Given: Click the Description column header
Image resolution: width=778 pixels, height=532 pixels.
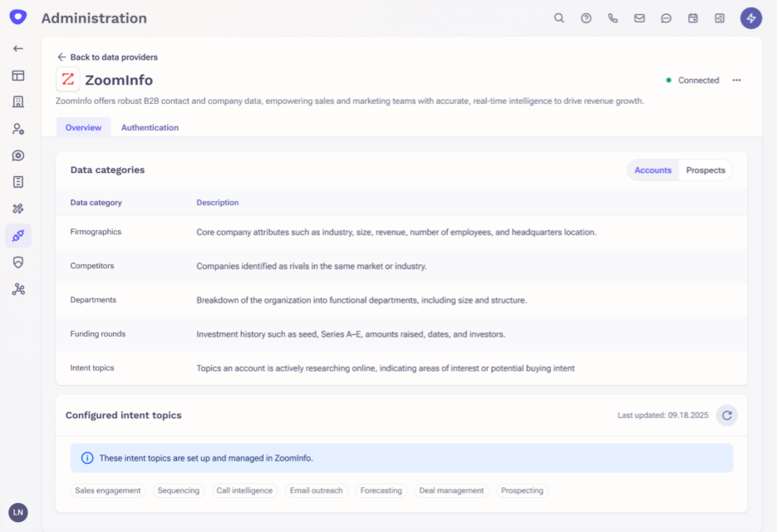Looking at the screenshot, I should 217,203.
